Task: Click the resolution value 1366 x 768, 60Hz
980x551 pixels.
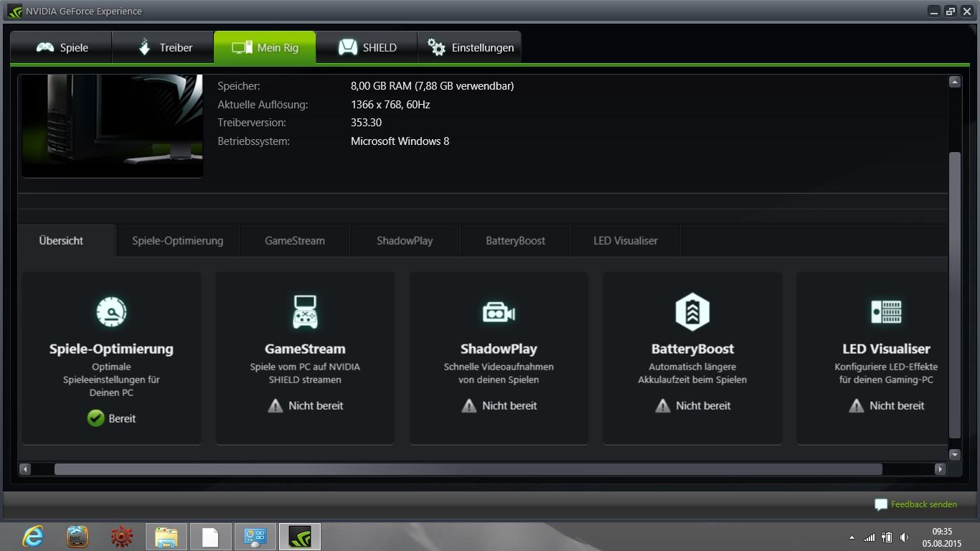Action: pyautogui.click(x=390, y=105)
